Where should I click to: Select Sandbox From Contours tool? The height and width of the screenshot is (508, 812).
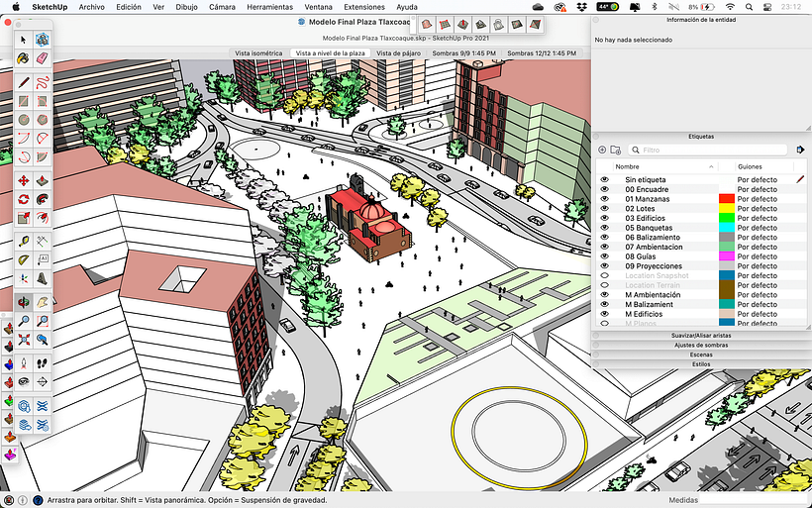(x=426, y=24)
